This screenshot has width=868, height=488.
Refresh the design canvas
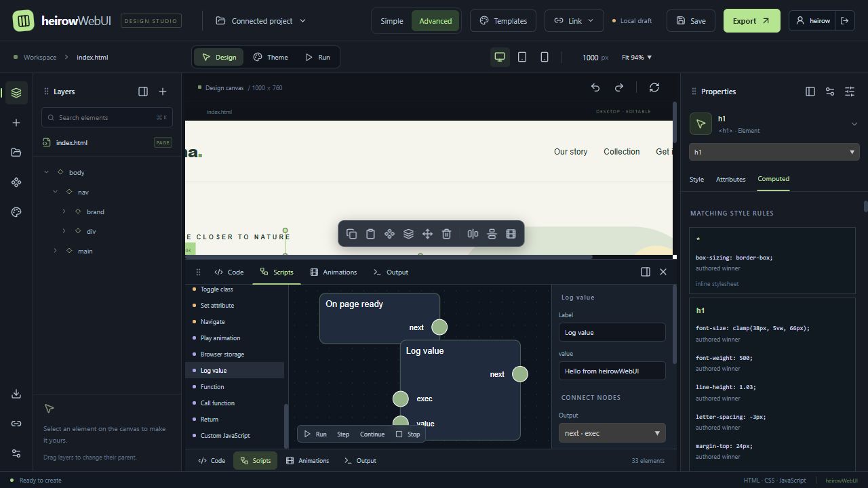(x=654, y=87)
